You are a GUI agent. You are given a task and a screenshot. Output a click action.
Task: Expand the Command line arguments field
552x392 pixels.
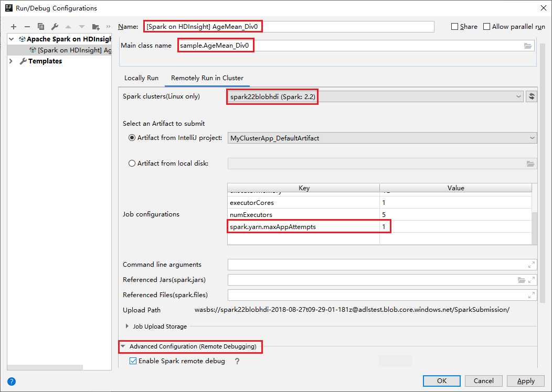tap(532, 265)
